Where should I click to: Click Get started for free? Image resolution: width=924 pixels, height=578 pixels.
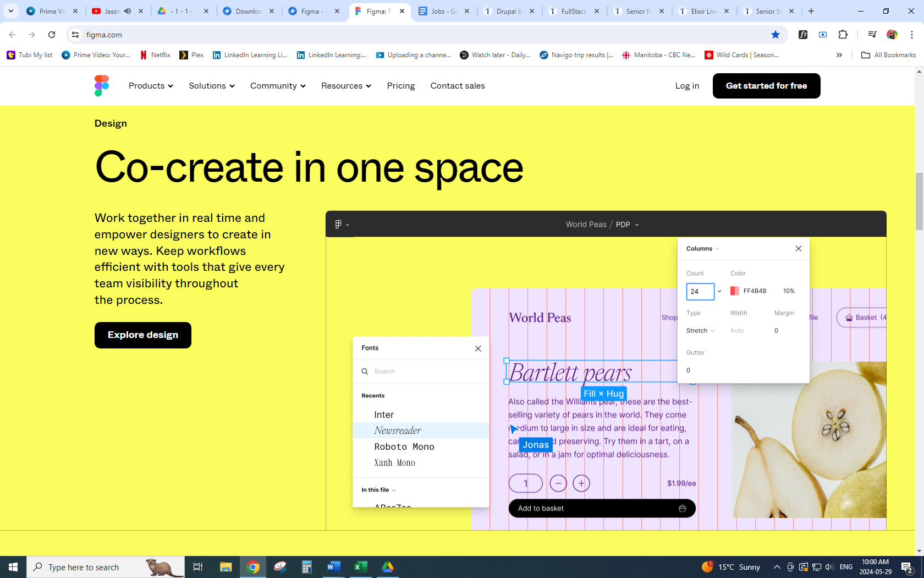point(766,86)
